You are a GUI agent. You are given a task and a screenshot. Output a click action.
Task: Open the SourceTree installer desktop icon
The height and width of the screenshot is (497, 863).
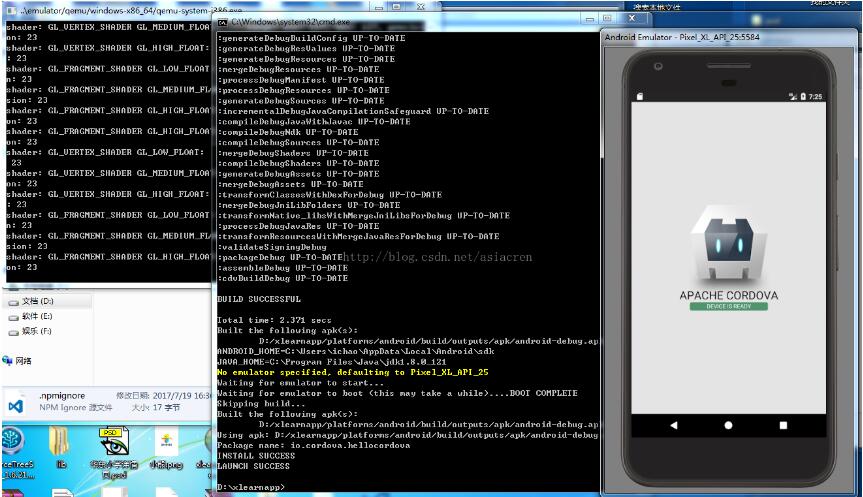point(13,441)
